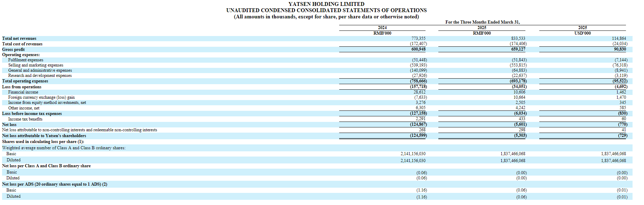
Task: Select the 'Total net revenues' row label
Action: click(19, 38)
